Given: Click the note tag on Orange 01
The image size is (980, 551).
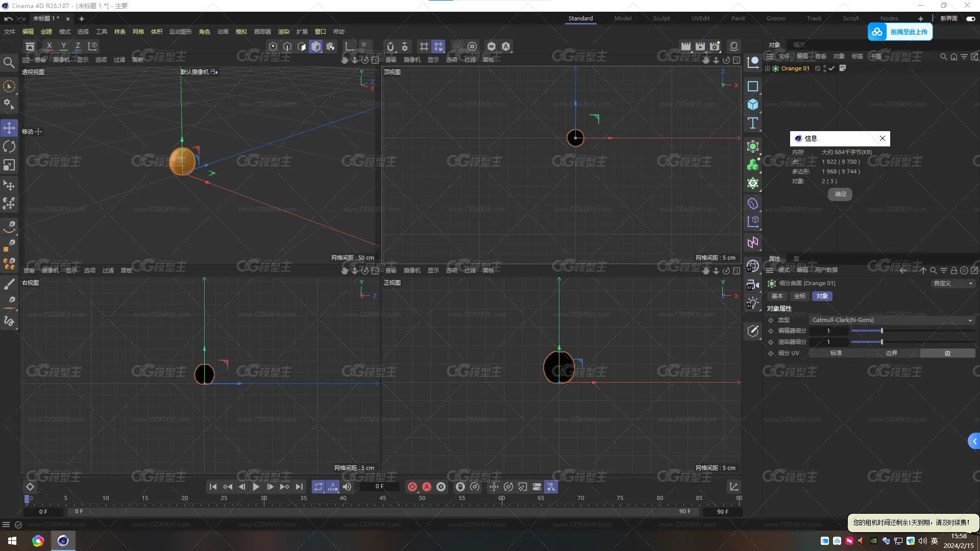Looking at the screenshot, I should (843, 68).
